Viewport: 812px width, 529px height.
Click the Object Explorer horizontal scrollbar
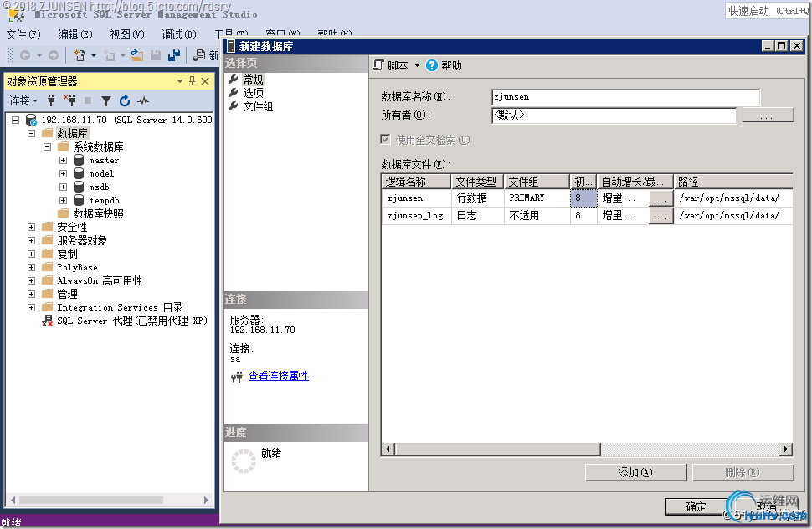[x=91, y=500]
